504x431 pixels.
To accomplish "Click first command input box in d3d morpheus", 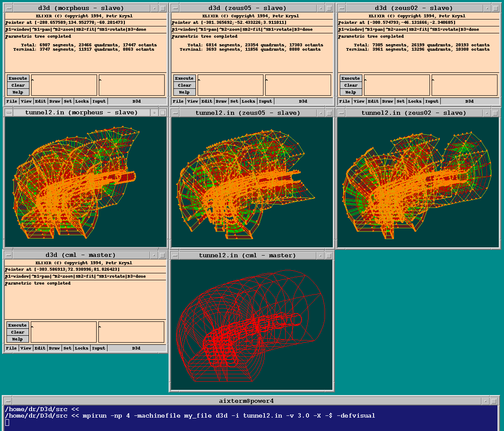I will pyautogui.click(x=64, y=85).
